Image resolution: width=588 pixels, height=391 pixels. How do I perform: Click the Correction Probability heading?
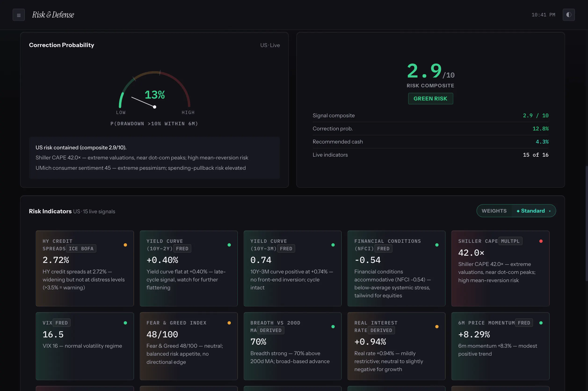click(x=62, y=45)
